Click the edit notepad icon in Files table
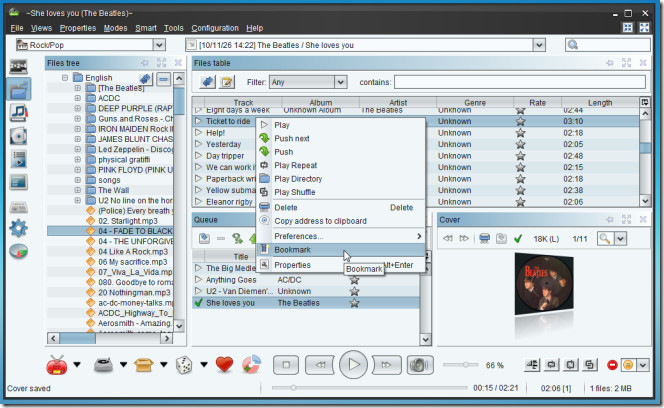Screen dimensions: 664x408 tap(227, 82)
